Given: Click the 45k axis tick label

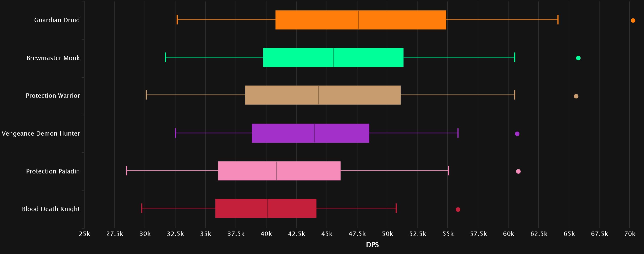Looking at the screenshot, I should tap(327, 234).
